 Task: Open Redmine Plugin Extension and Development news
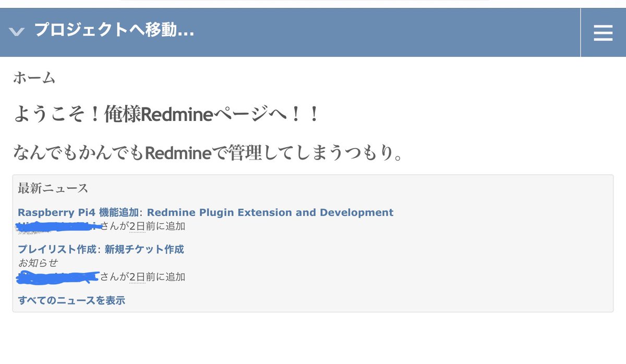270,212
